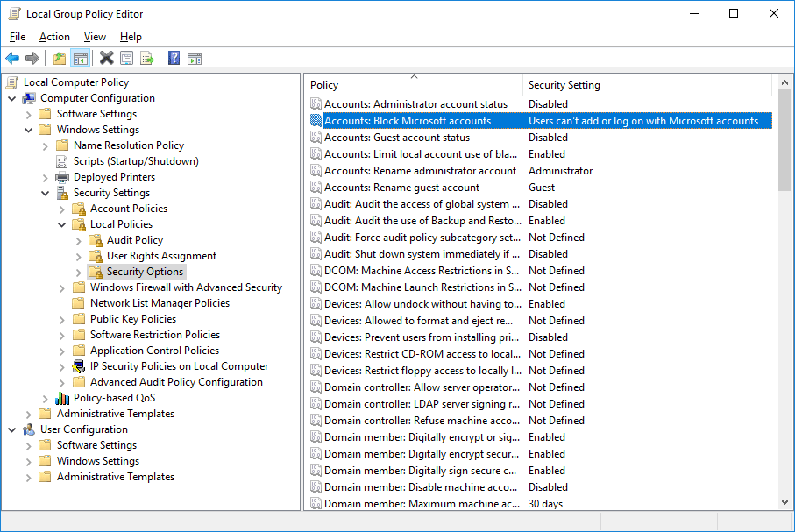The width and height of the screenshot is (795, 532).
Task: Click the Computer Configuration icon
Action: (29, 98)
